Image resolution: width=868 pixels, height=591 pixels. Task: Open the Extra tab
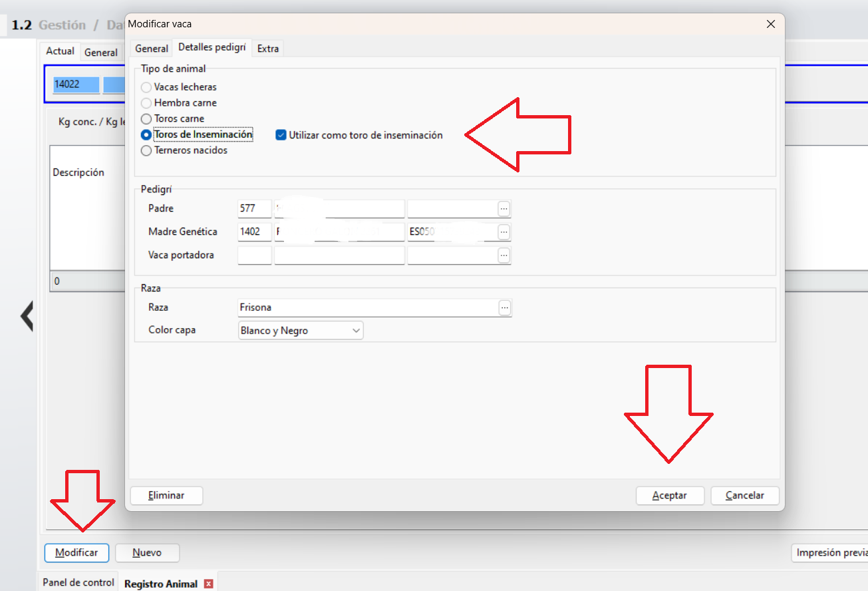point(268,49)
